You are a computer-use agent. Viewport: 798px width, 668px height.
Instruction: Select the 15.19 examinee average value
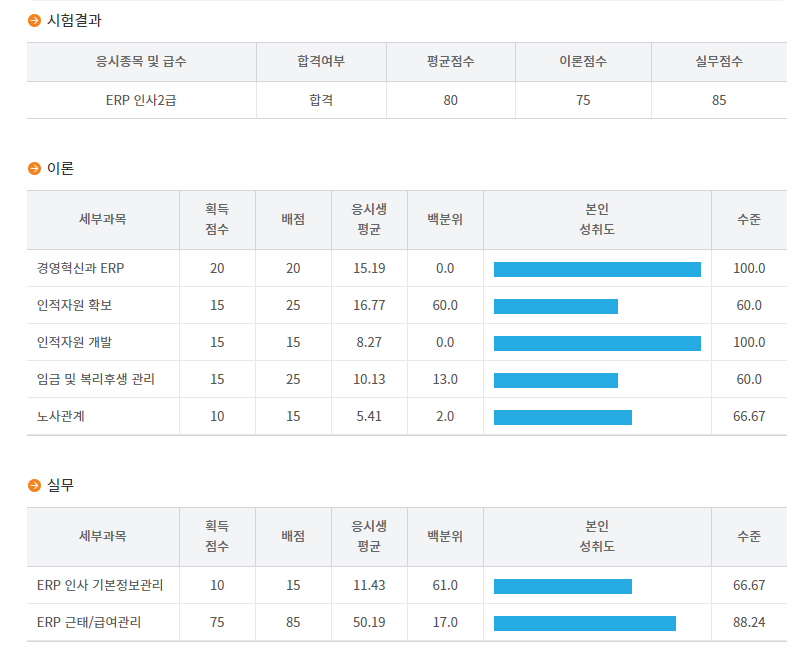click(369, 268)
